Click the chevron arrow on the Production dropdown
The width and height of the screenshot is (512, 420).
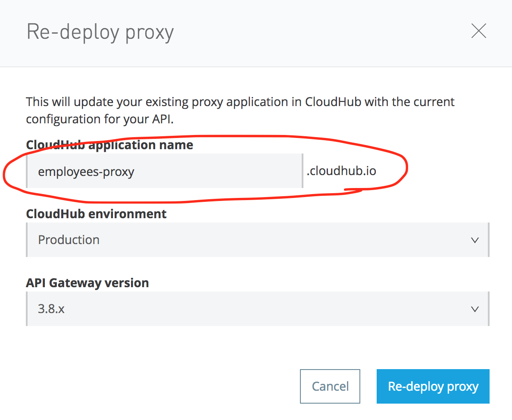pyautogui.click(x=475, y=240)
